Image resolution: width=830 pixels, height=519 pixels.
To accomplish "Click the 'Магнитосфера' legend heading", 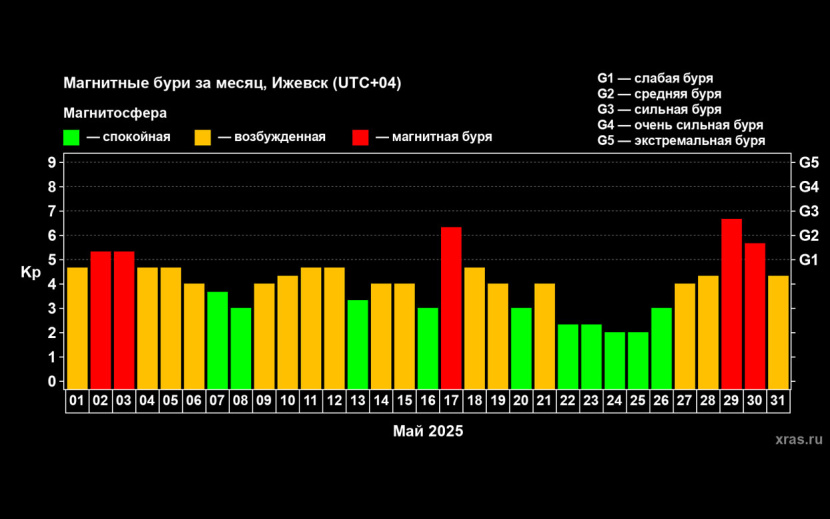I will coord(115,112).
